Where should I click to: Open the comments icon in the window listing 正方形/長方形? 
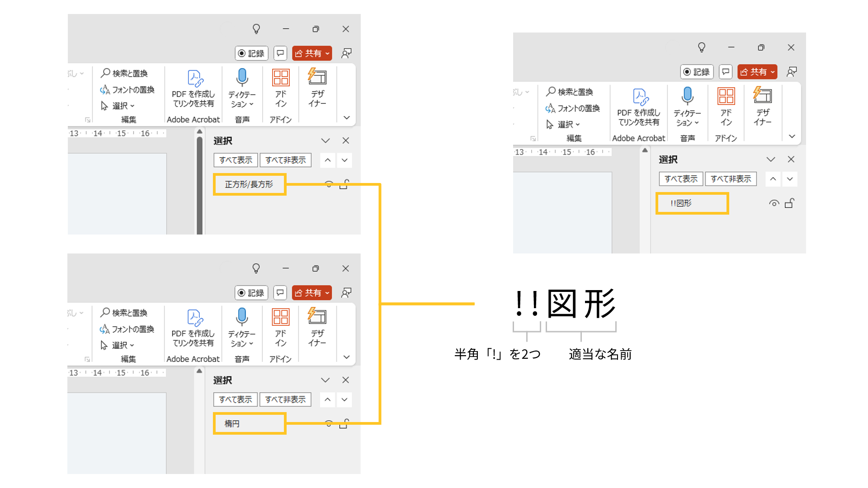[x=280, y=53]
